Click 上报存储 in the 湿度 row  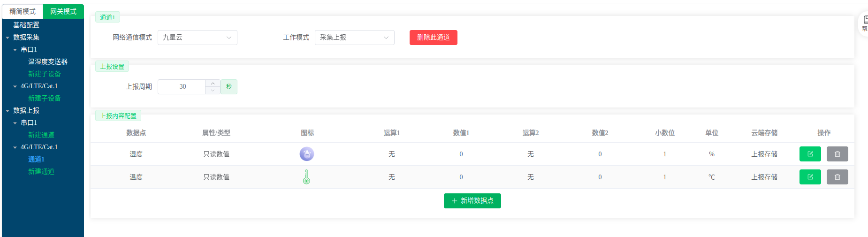pyautogui.click(x=764, y=154)
